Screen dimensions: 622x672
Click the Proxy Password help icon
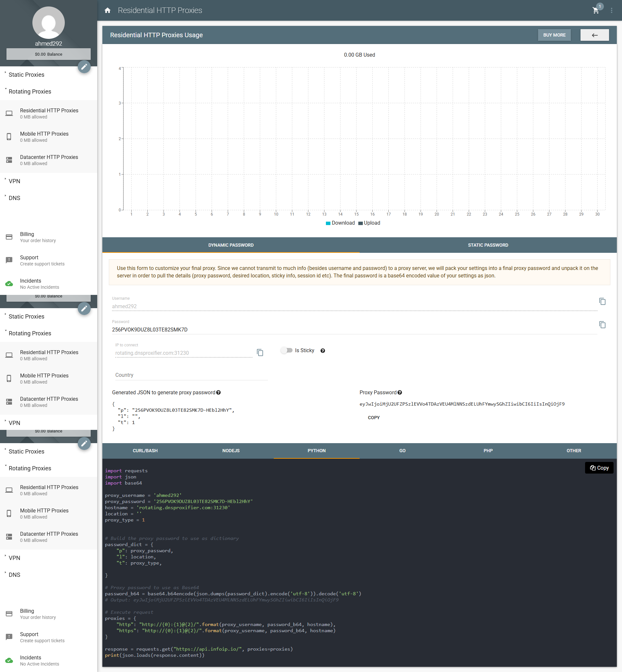[x=399, y=393]
